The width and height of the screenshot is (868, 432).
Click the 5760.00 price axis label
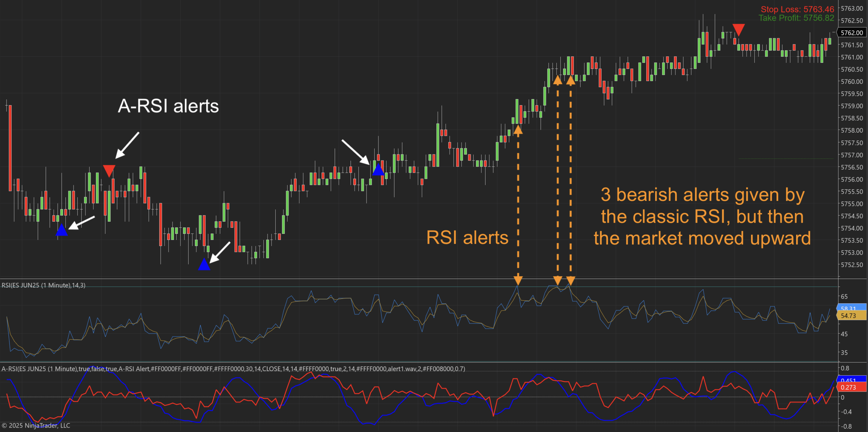pyautogui.click(x=852, y=81)
